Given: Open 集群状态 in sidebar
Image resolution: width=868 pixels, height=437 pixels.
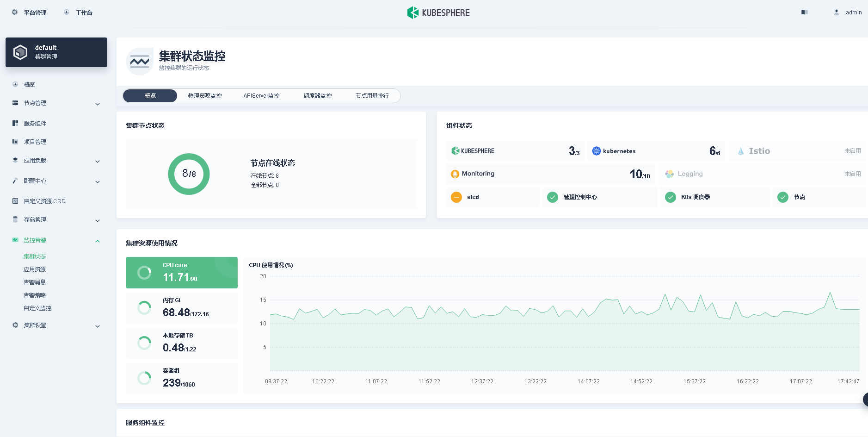Looking at the screenshot, I should click(35, 256).
